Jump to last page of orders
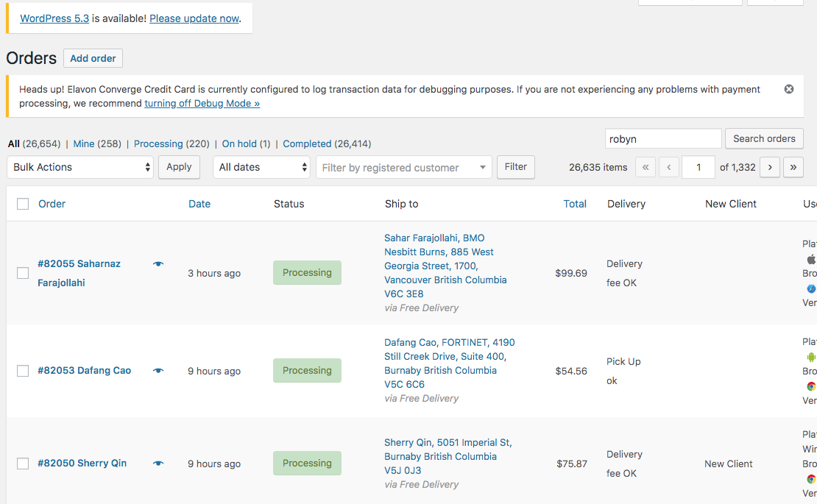The height and width of the screenshot is (504, 817). pyautogui.click(x=793, y=167)
